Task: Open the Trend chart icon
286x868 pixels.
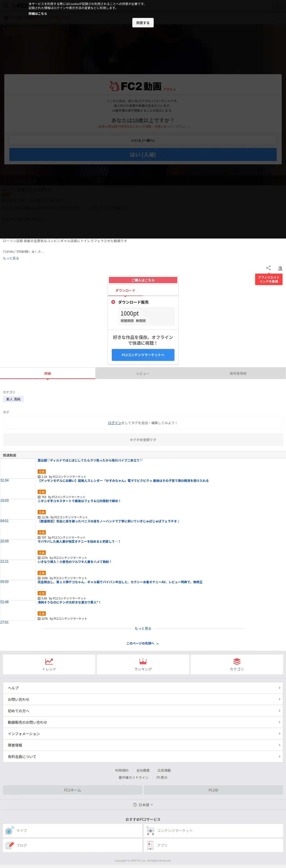Action: 49,661
